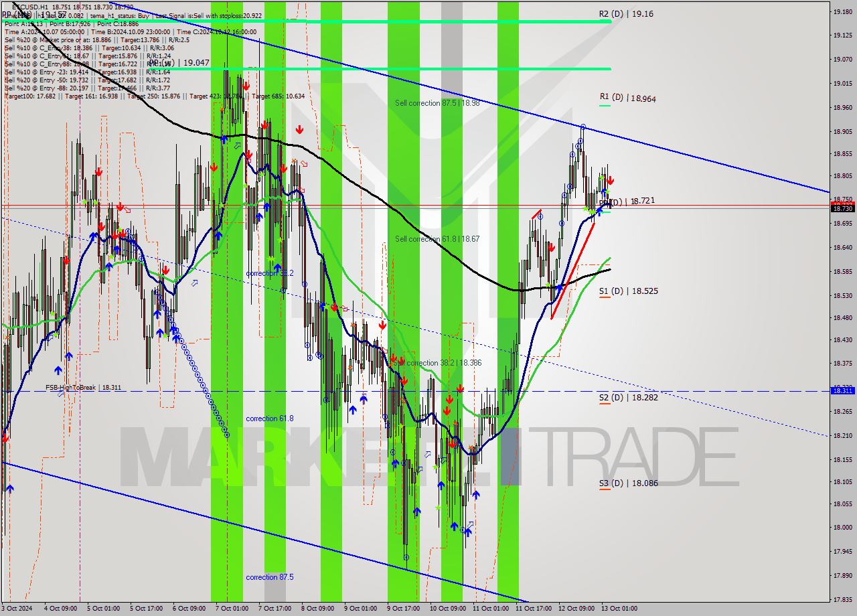Click 19.070 on the price axis

tap(842, 60)
